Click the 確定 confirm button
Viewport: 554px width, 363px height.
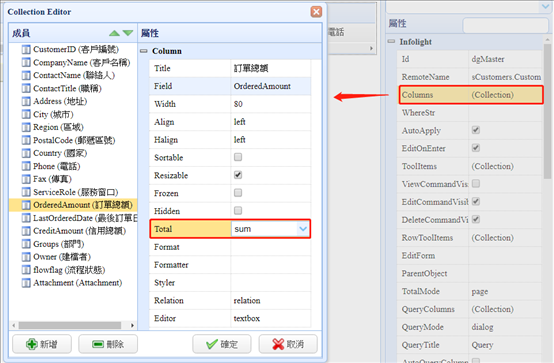point(222,344)
